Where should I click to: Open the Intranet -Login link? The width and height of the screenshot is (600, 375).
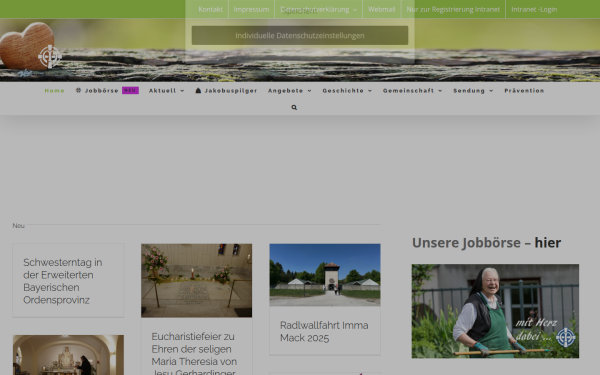click(534, 9)
